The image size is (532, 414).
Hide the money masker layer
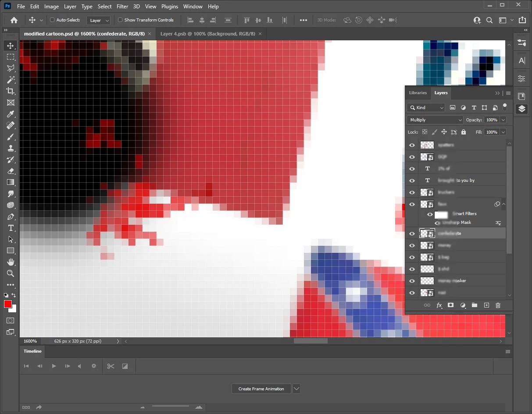(412, 281)
